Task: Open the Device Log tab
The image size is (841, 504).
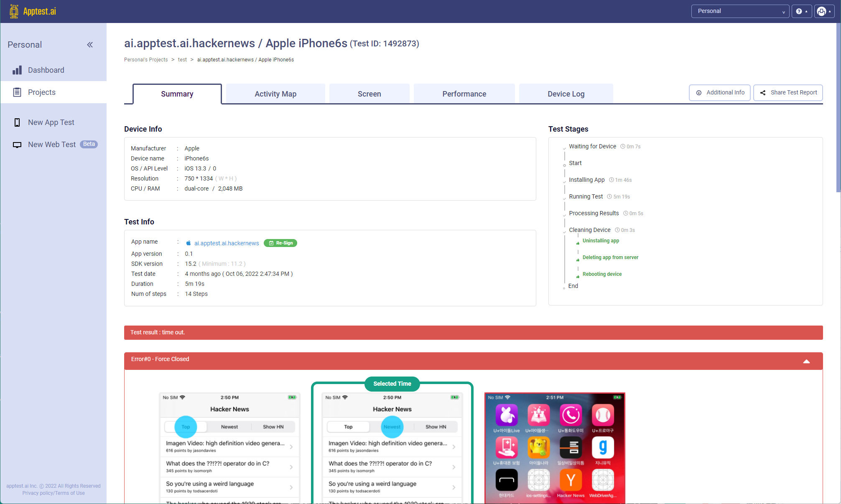Action: click(x=566, y=94)
